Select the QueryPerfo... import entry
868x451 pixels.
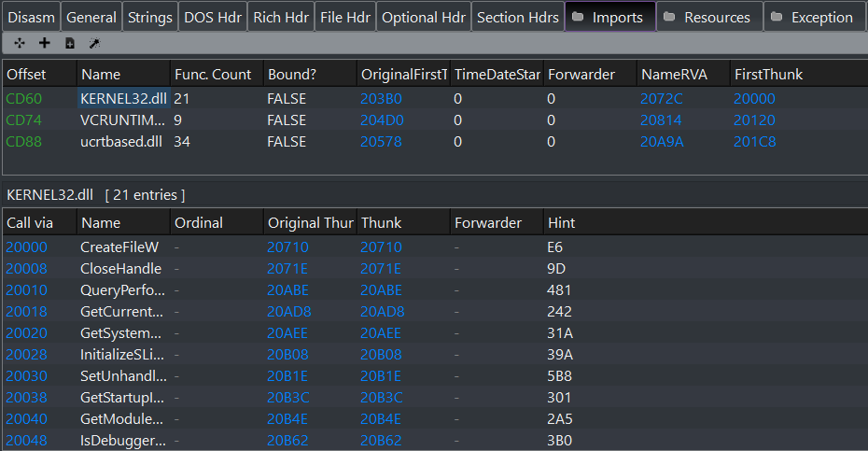(x=435, y=290)
